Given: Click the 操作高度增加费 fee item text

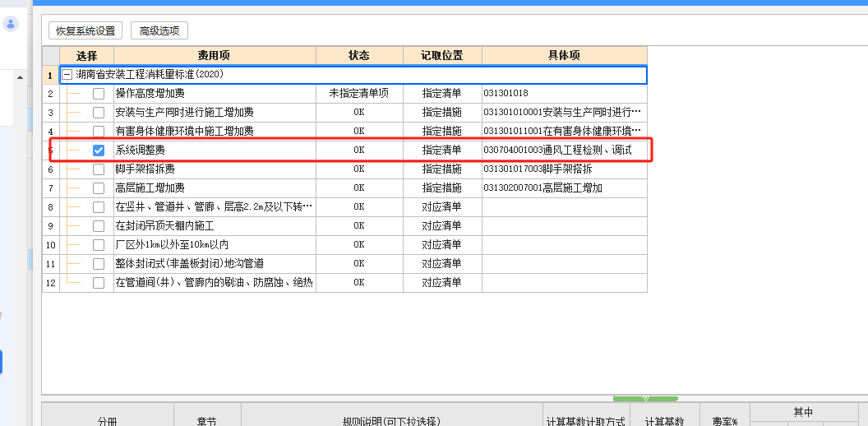Looking at the screenshot, I should pyautogui.click(x=150, y=94).
